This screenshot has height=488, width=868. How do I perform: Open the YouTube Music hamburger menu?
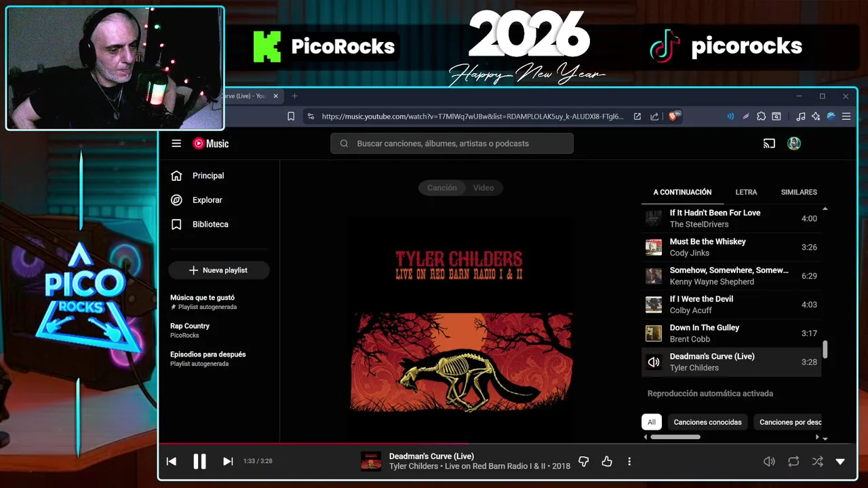coord(176,143)
